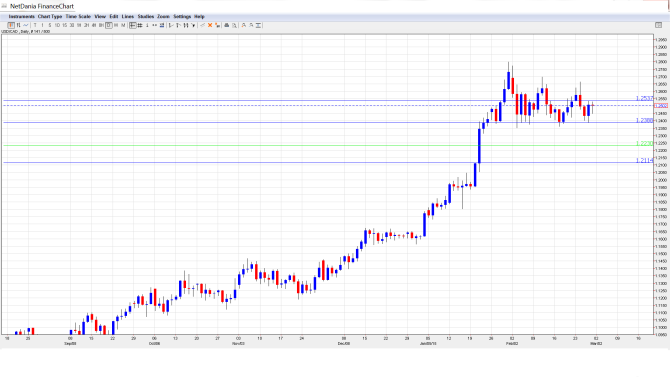Viewport: 670px width, 377px height.
Task: Toggle the crosshair cursor icon
Action: 132,26
